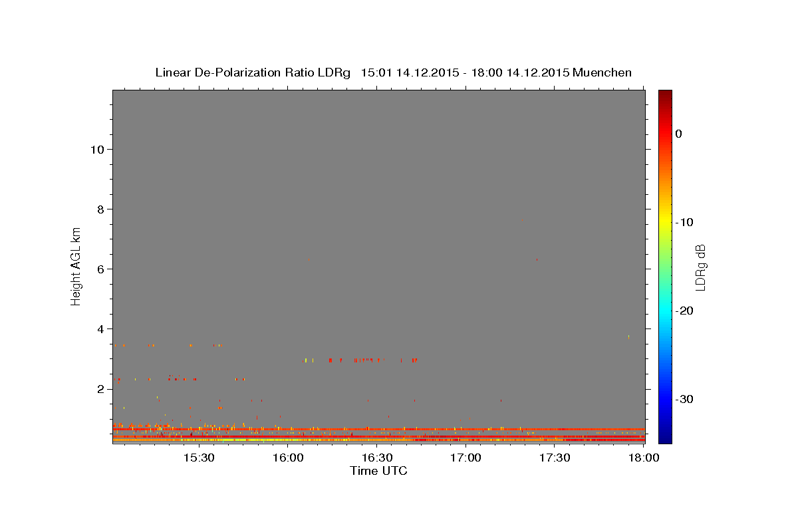Click the red echo cluster near 3 km at 16:15
Image resolution: width=798 pixels, height=532 pixels.
click(331, 360)
